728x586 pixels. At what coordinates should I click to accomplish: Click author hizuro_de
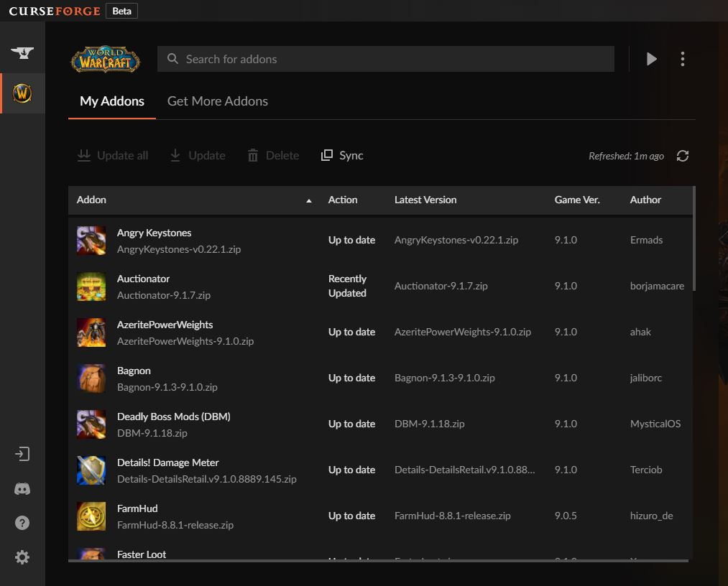651,516
